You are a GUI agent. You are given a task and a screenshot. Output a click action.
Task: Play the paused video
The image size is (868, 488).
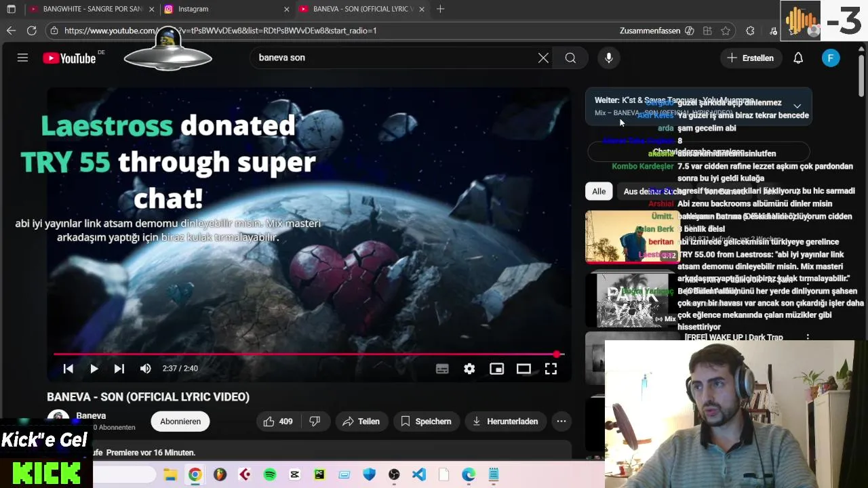coord(94,369)
